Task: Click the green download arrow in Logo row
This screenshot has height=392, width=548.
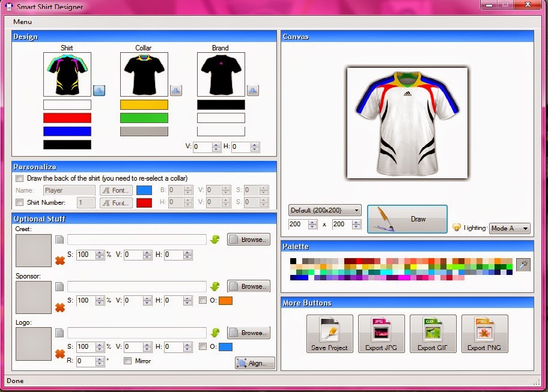Action: [215, 333]
